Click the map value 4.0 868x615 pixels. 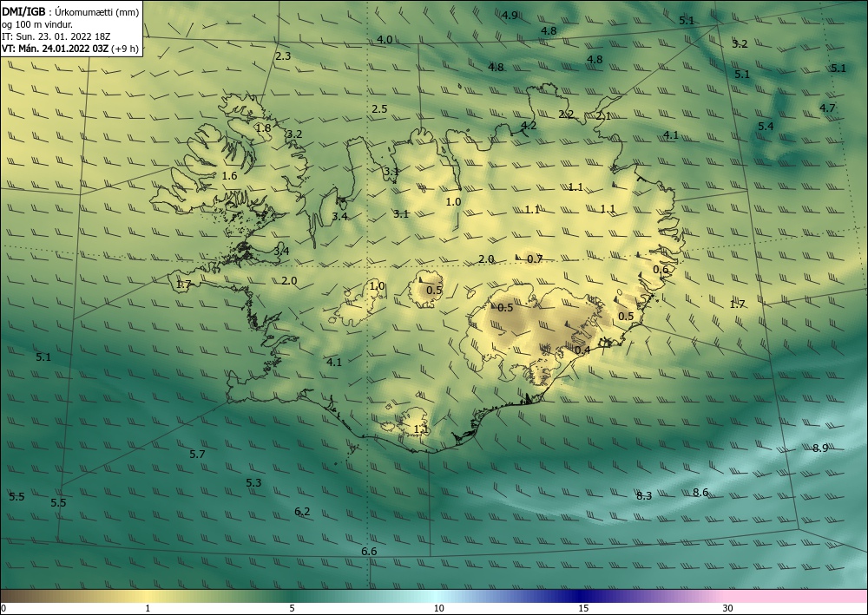pos(385,40)
